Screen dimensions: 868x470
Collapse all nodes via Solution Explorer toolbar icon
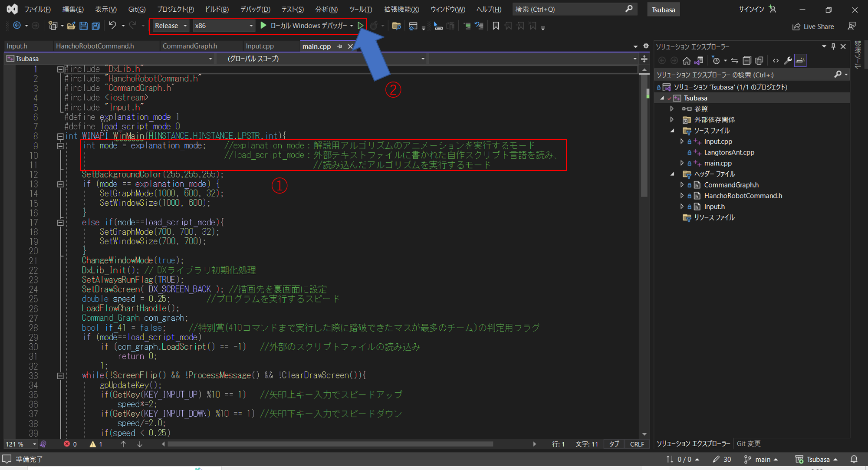click(x=747, y=60)
